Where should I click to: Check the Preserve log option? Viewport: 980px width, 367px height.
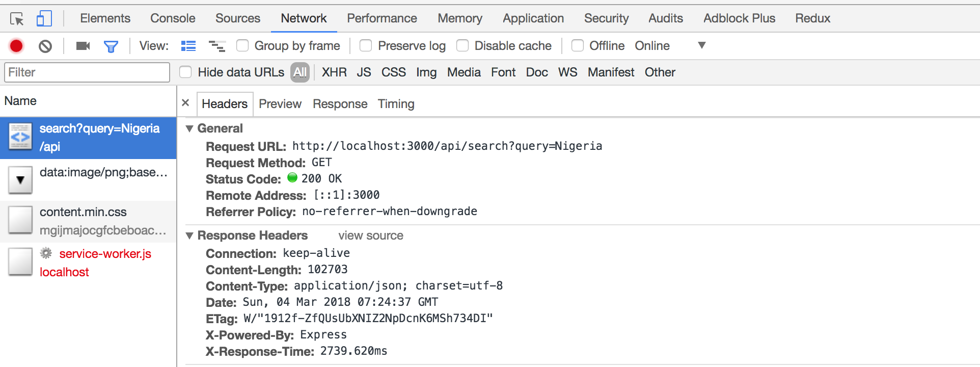366,46
